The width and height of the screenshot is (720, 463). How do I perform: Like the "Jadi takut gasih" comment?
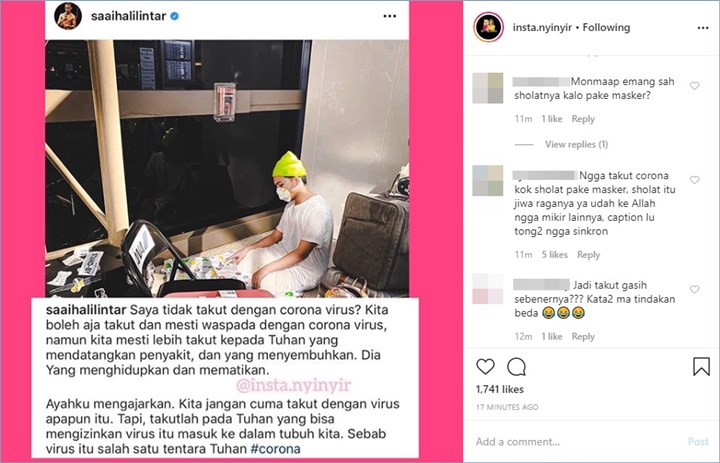click(x=694, y=289)
